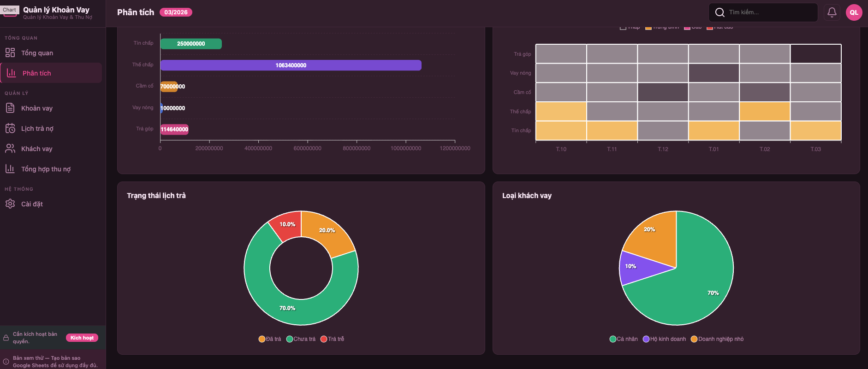Screen dimensions: 868x369
Task: Go to the Khoản vay menu item
Action: pyautogui.click(x=37, y=108)
